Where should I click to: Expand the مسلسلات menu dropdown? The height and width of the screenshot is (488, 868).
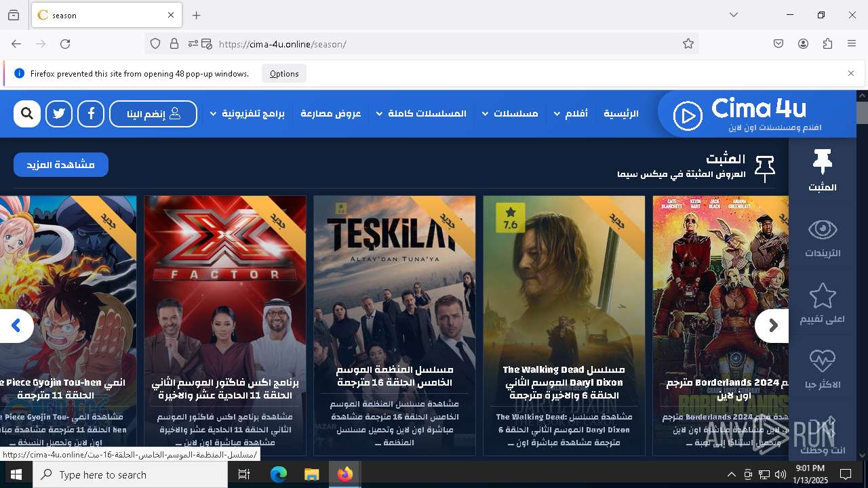click(509, 114)
